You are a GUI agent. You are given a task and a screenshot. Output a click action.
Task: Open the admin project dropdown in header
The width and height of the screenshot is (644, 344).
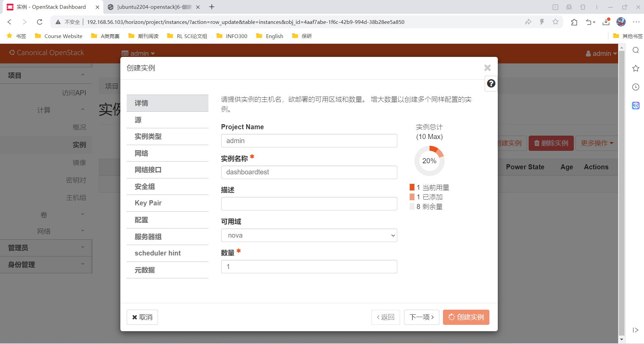[x=138, y=54]
